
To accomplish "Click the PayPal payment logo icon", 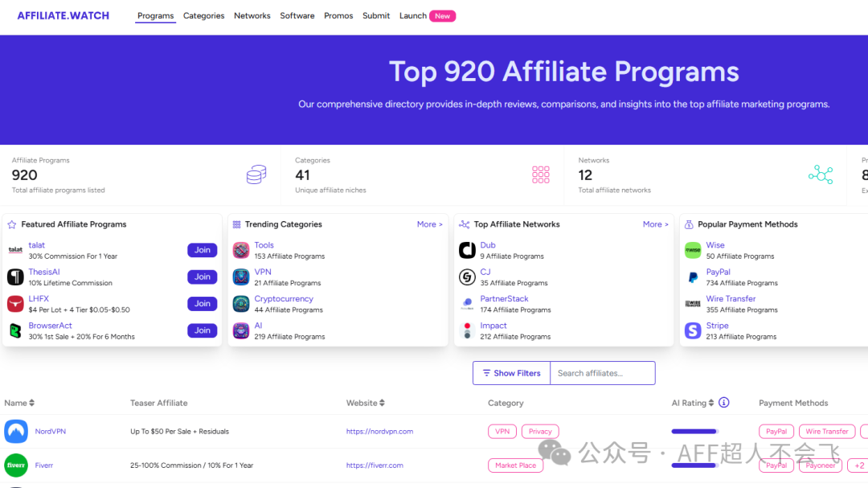I will (x=693, y=277).
